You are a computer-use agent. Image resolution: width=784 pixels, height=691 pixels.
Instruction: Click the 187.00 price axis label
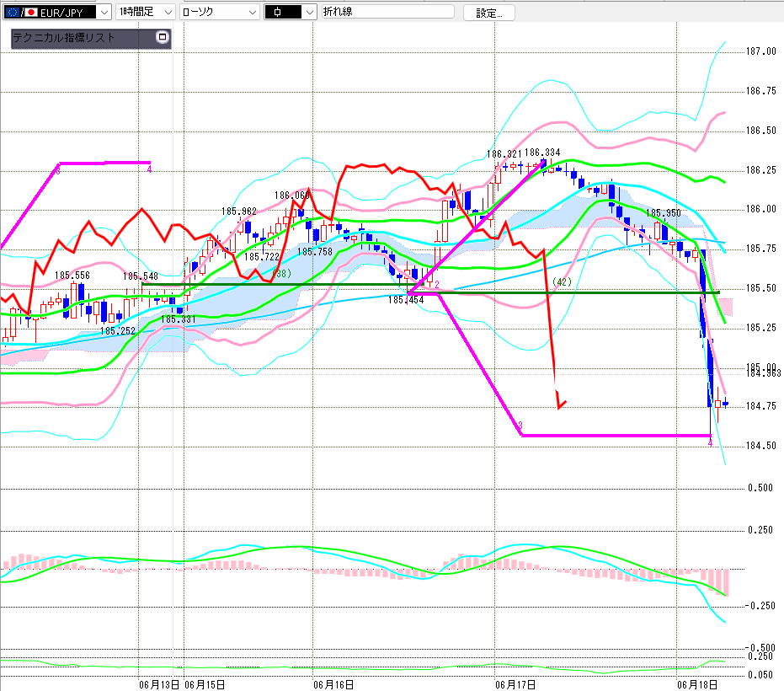tap(760, 51)
